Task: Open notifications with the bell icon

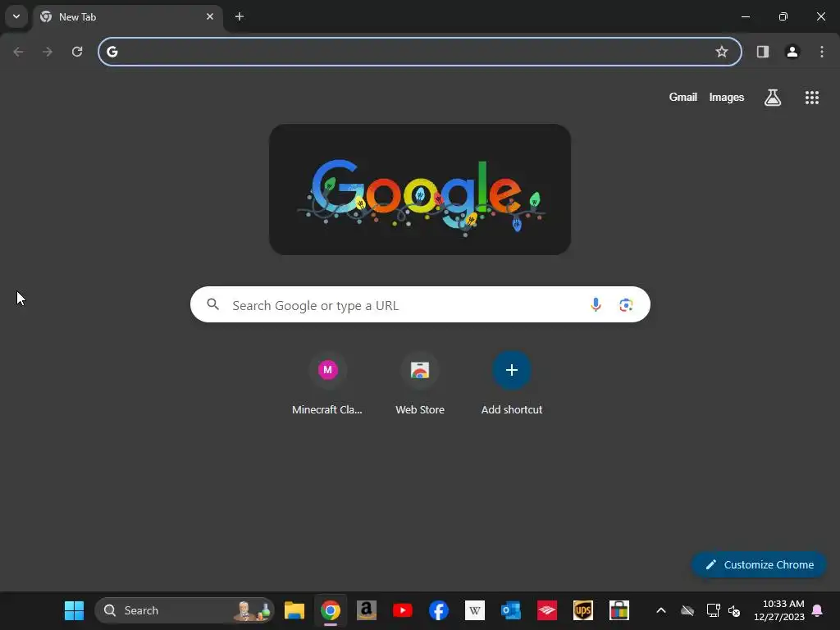Action: pos(817,610)
